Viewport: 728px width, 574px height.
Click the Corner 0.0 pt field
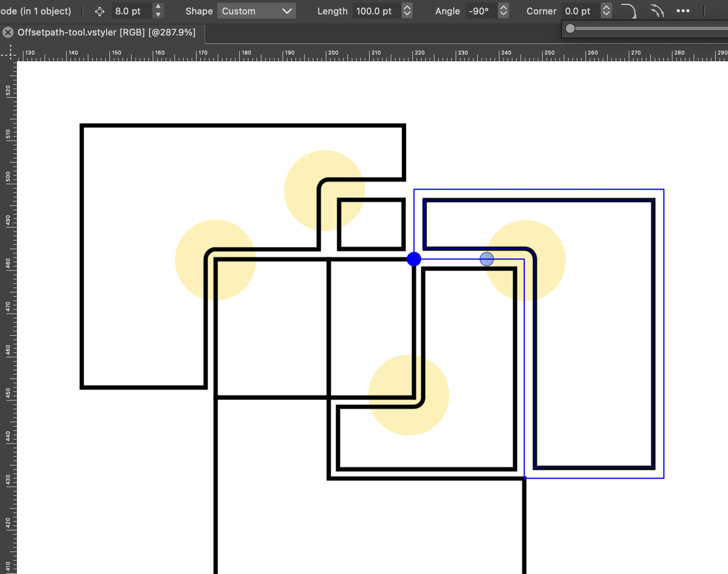pos(580,11)
